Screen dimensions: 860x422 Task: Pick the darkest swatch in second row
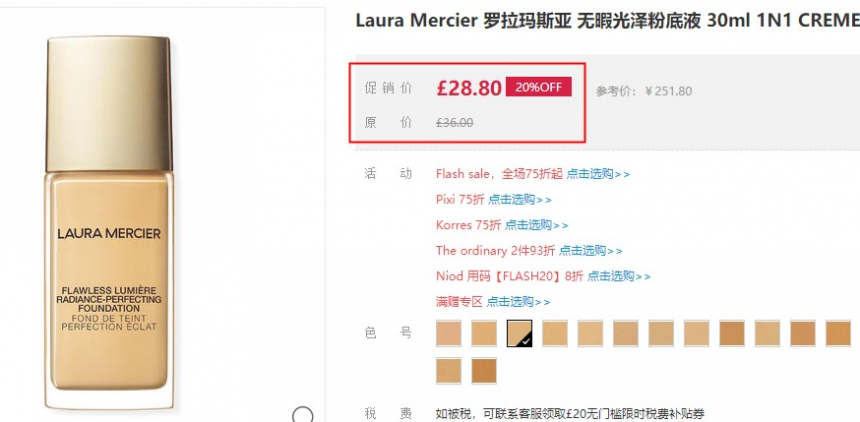point(484,370)
